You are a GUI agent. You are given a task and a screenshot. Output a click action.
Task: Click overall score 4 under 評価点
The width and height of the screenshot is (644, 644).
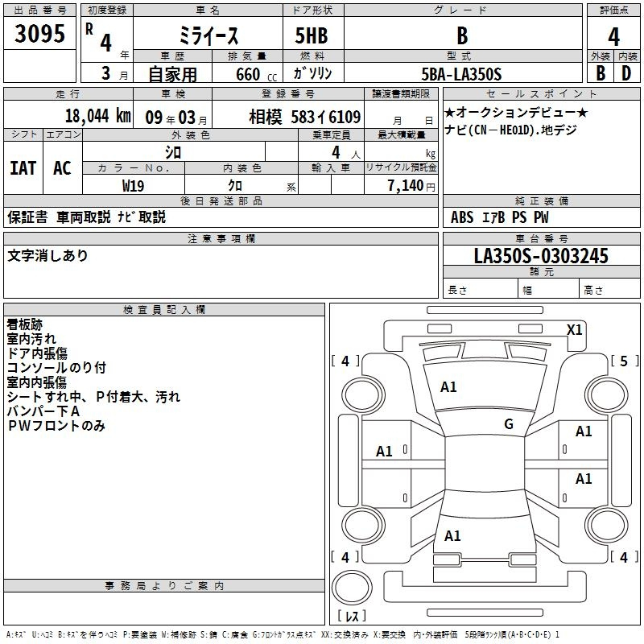[613, 36]
